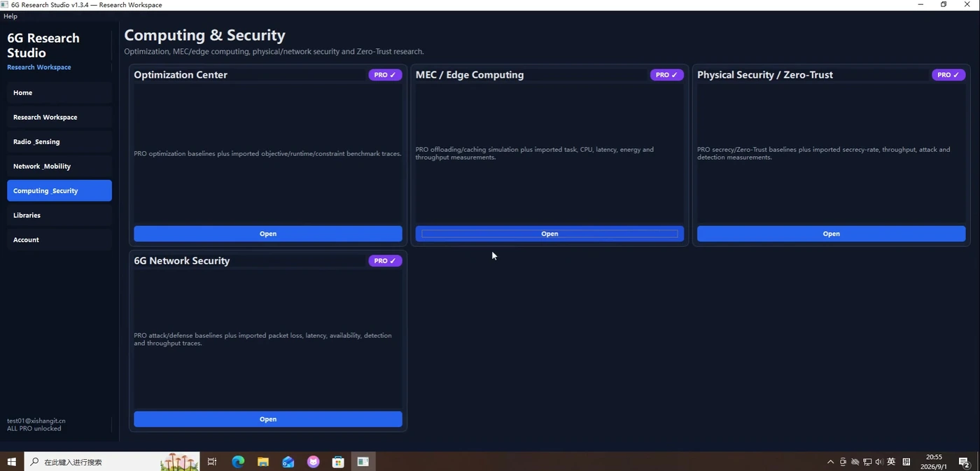This screenshot has height=471, width=980.
Task: Select Radio_Sensing in the sidebar
Action: [59, 141]
